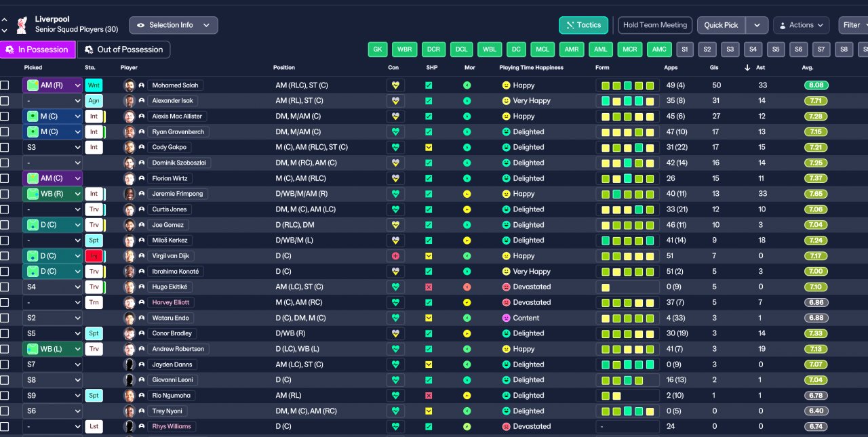Open Cody Gakpo's S3 picked dropdown
Viewport: 868px width, 437px height.
pos(52,147)
